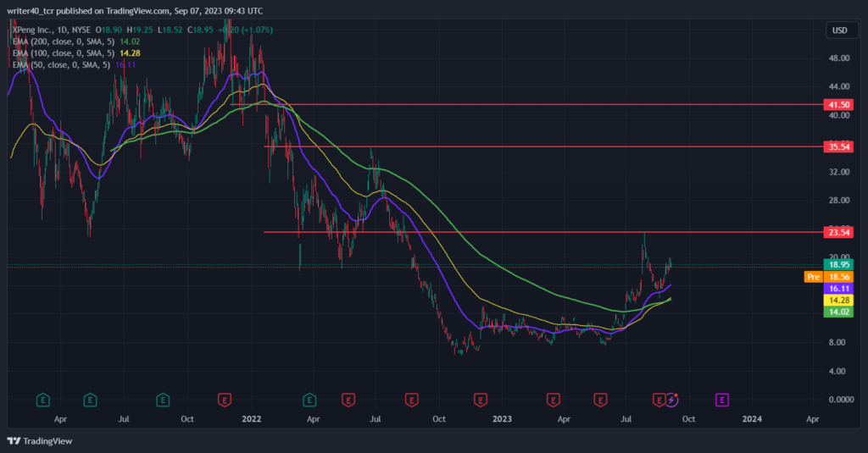
Task: Select the horizontal line at 23.54
Action: click(x=543, y=232)
